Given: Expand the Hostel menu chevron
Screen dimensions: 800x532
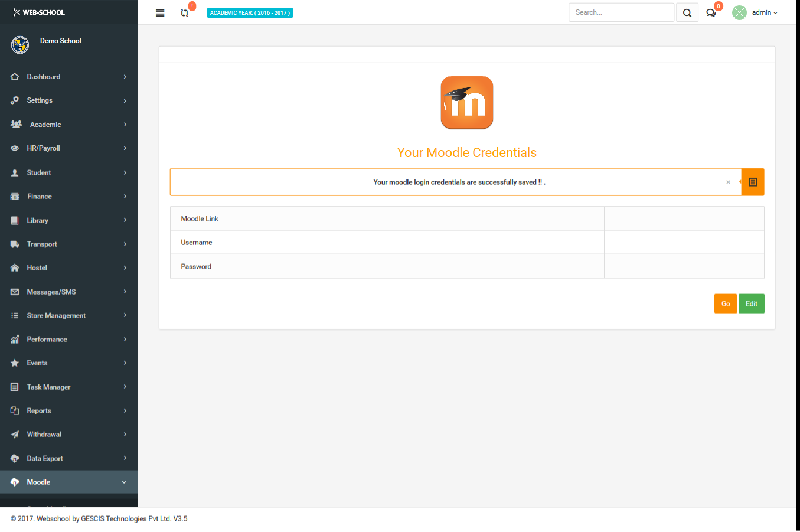Looking at the screenshot, I should click(125, 268).
